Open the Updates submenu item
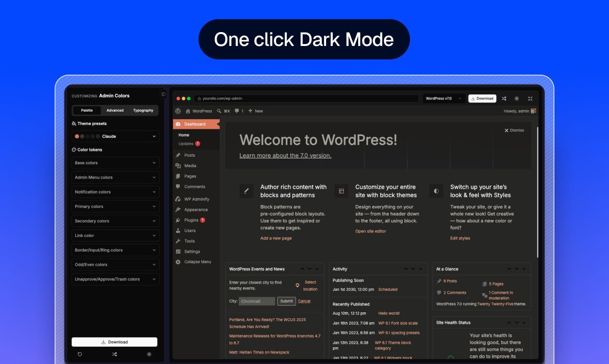Viewport: 609px width, 364px height. tap(189, 144)
